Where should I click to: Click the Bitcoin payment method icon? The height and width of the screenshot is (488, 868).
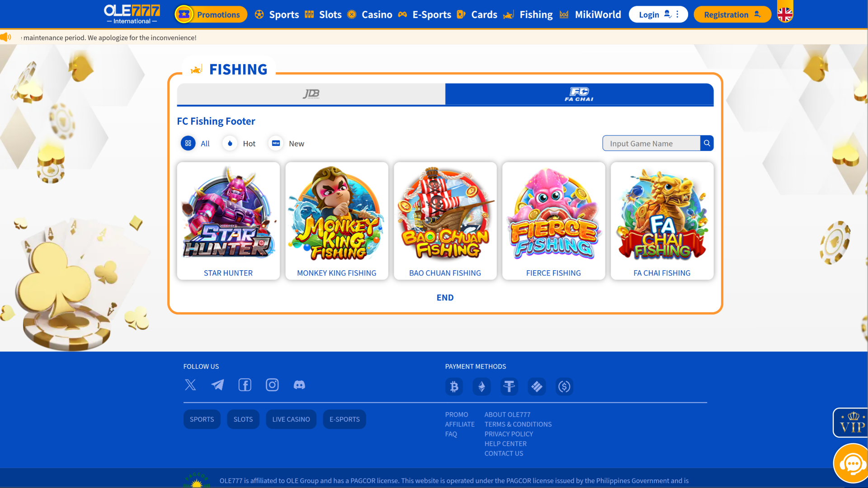[x=454, y=386]
